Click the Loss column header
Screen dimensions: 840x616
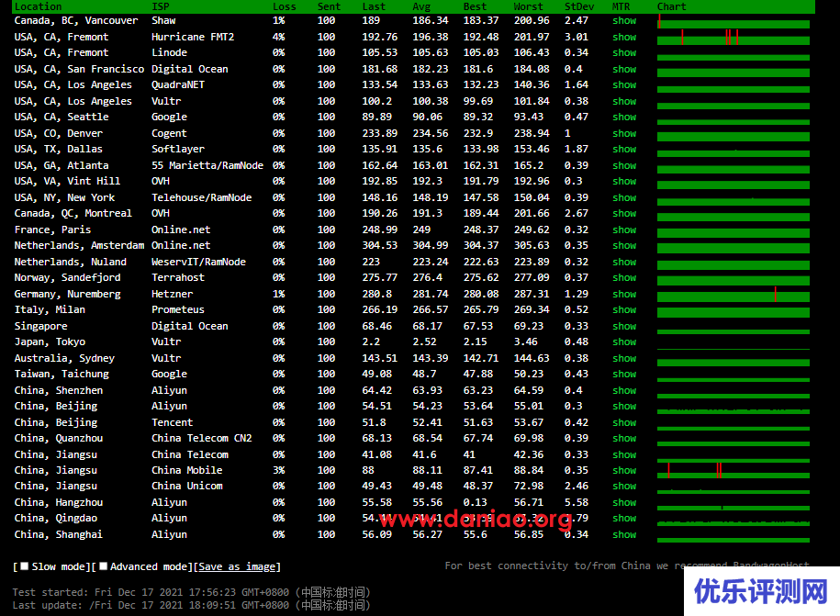(285, 6)
